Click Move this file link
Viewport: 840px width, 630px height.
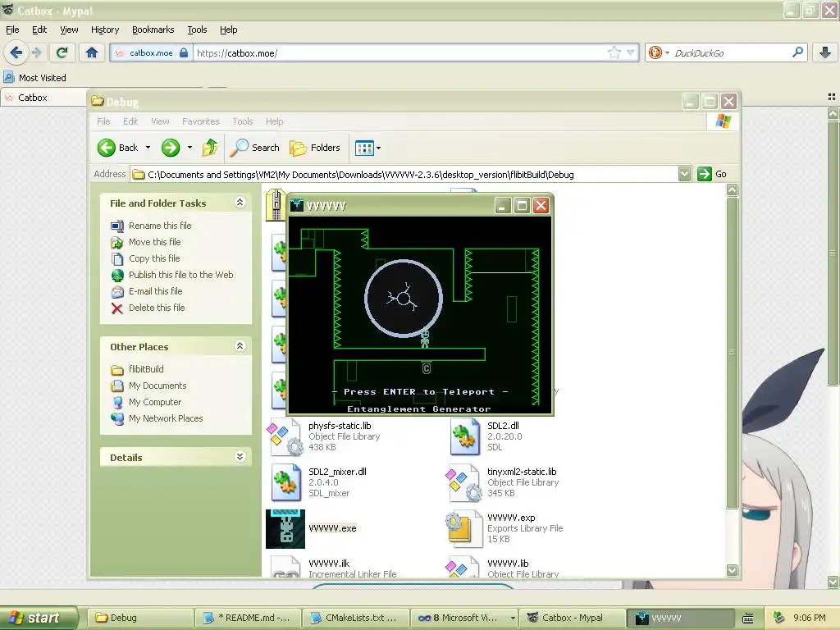click(154, 242)
